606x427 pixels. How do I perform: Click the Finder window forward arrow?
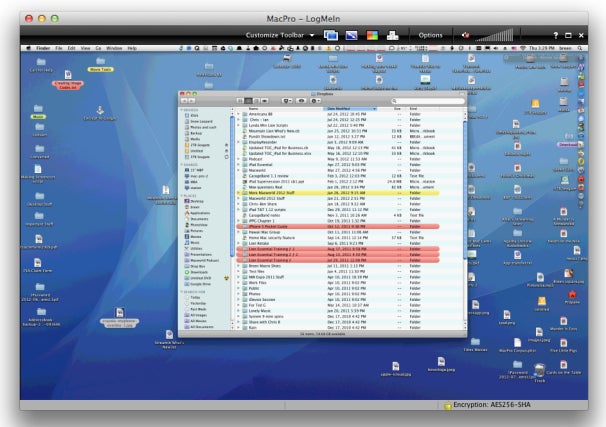point(191,101)
